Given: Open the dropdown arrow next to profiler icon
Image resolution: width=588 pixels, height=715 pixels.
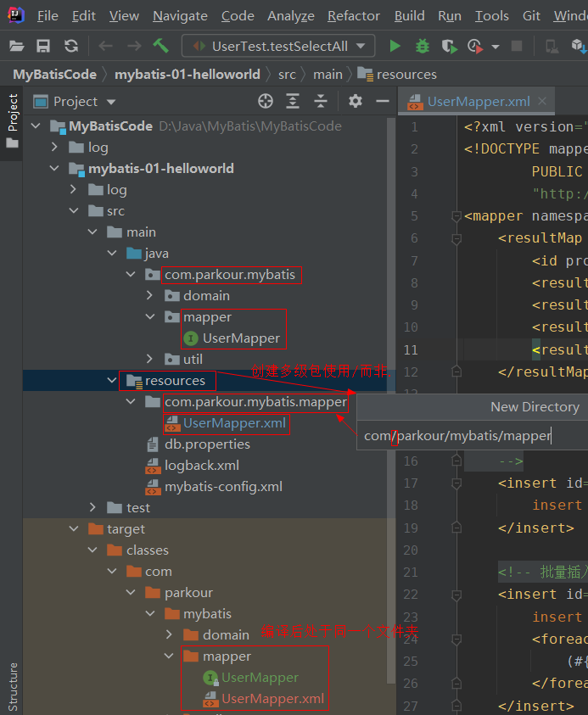Looking at the screenshot, I should [x=496, y=47].
